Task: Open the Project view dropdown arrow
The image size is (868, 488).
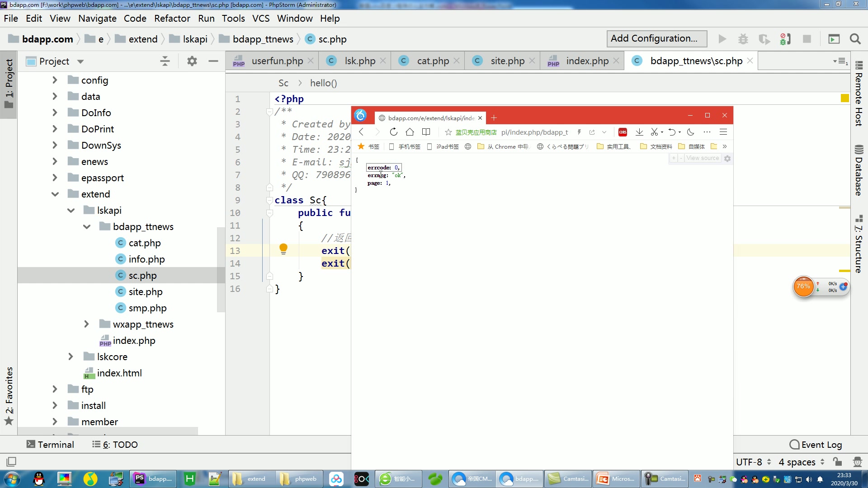Action: click(x=80, y=61)
